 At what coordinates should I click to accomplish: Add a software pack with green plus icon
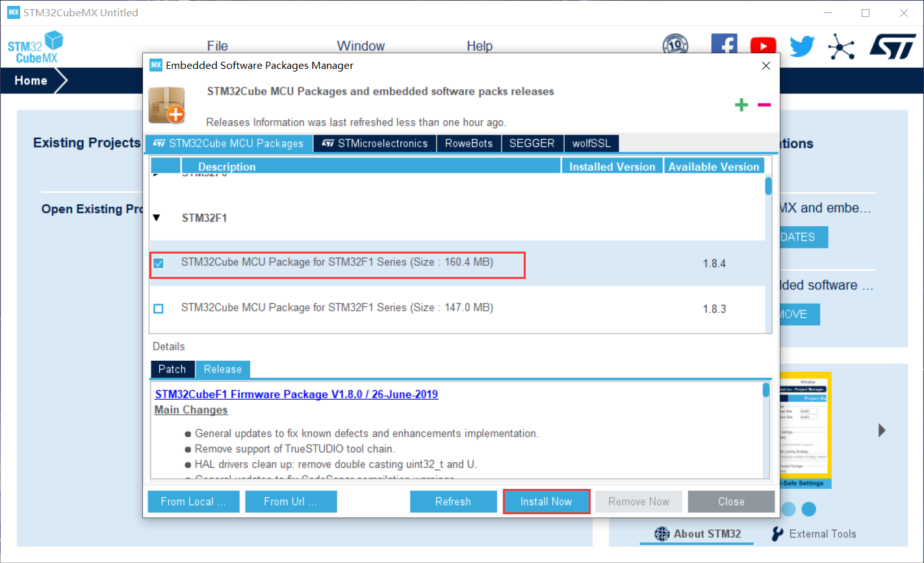(741, 105)
